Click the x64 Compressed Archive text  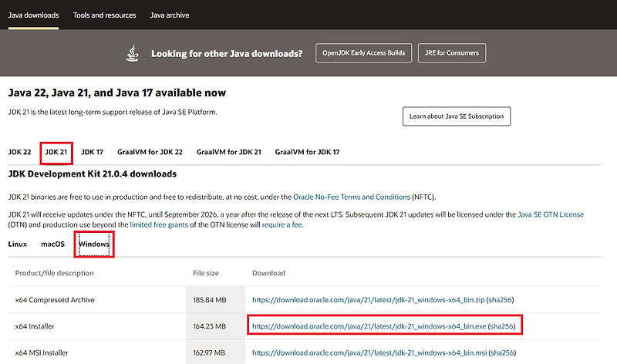coord(55,300)
